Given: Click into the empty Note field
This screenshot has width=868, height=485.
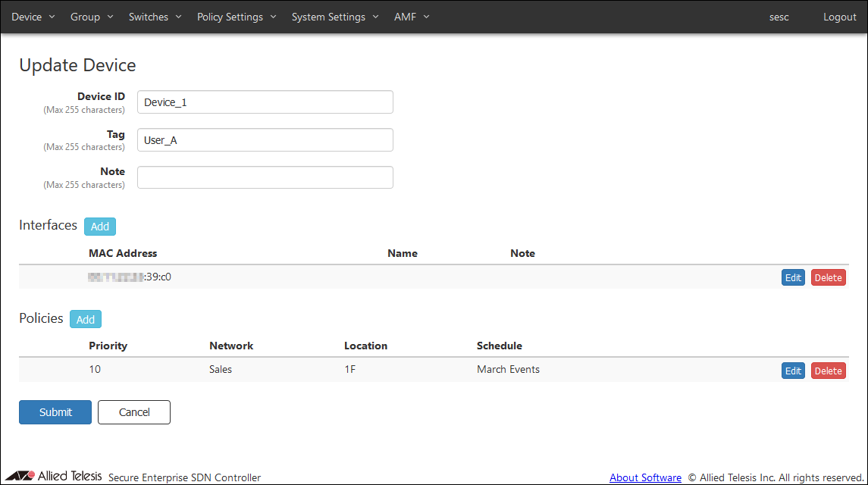Looking at the screenshot, I should tap(265, 177).
